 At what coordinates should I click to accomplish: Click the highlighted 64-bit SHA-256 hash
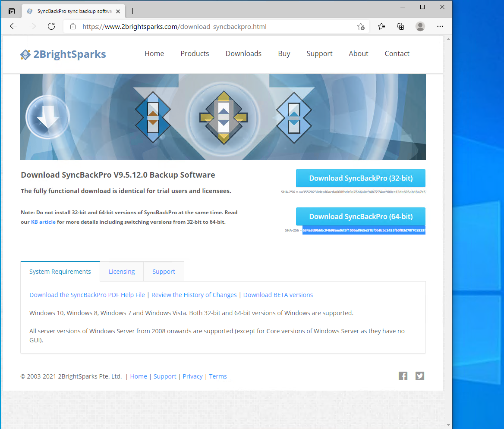[x=364, y=230]
